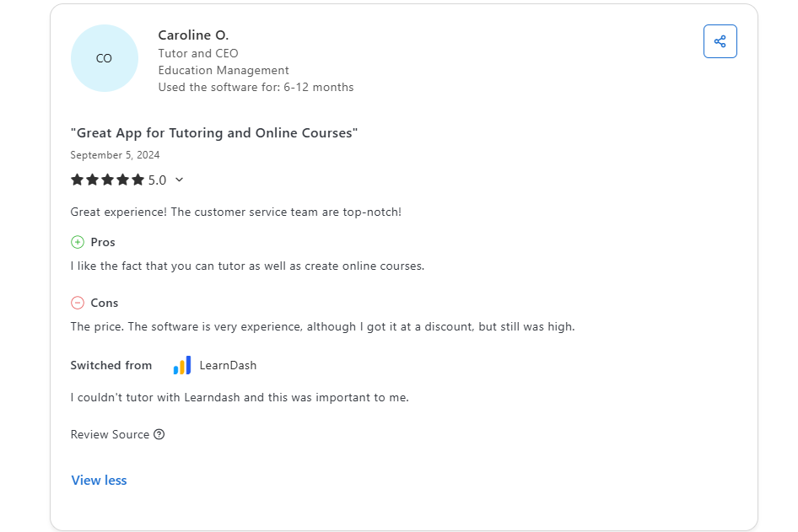Click the Review Source question mark icon
Viewport: 798px width, 532px height.
pos(159,434)
